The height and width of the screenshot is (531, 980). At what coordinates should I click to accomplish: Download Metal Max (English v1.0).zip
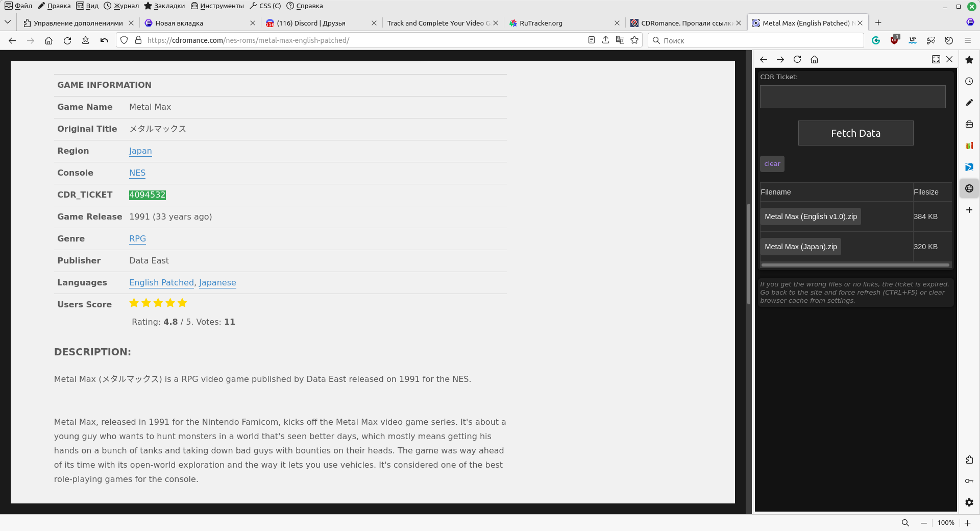pyautogui.click(x=811, y=216)
